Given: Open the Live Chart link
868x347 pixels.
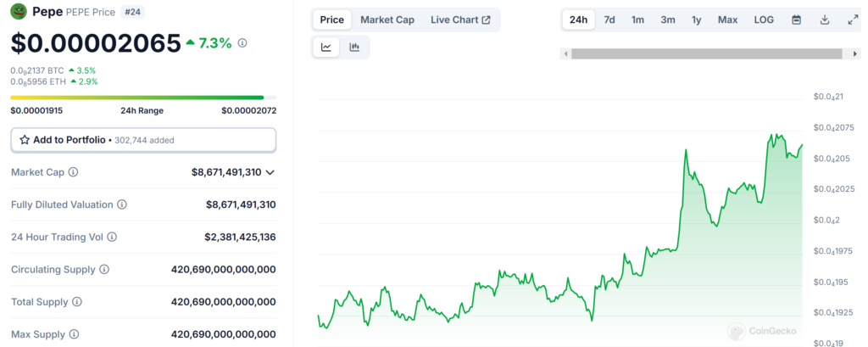Looking at the screenshot, I should (460, 20).
